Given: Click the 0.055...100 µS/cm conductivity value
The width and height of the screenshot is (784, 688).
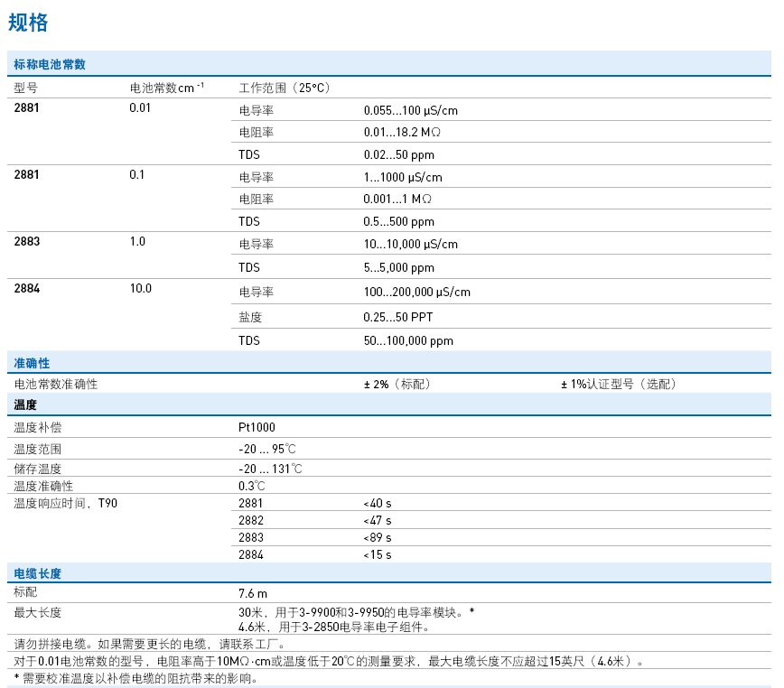Looking at the screenshot, I should [x=410, y=110].
